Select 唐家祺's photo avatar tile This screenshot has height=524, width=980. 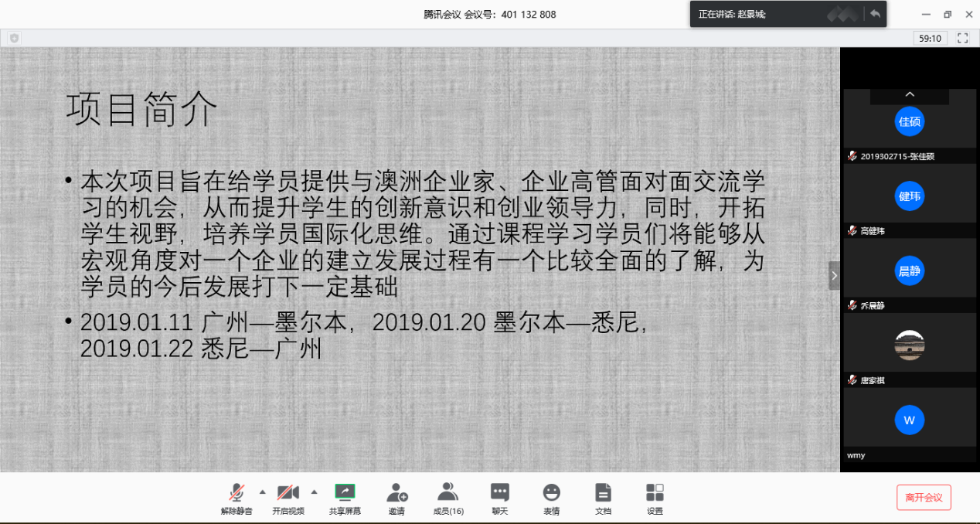910,345
